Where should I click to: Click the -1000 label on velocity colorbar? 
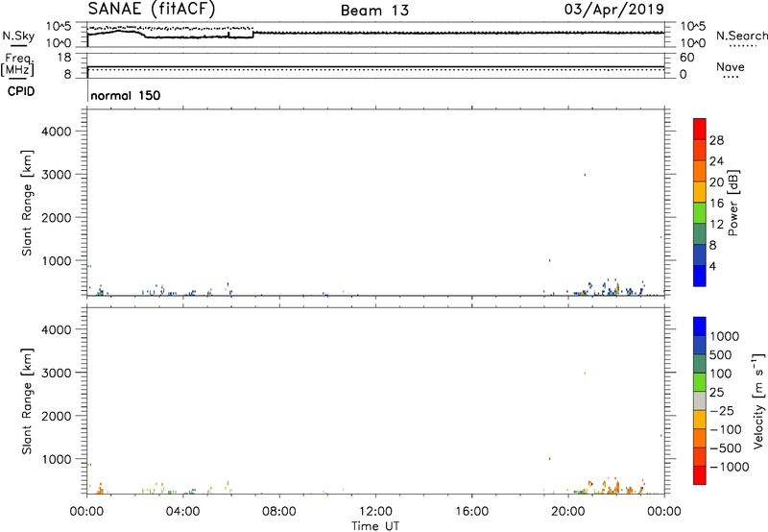729,467
